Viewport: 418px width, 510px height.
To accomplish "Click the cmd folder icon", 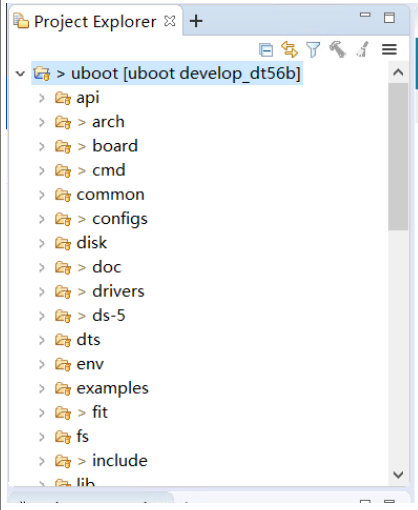I will [x=63, y=171].
